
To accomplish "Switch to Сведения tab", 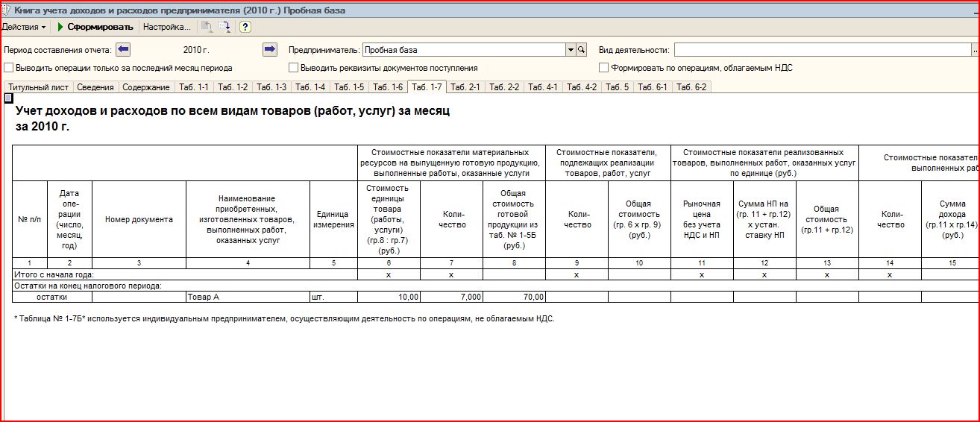I will click(x=95, y=87).
